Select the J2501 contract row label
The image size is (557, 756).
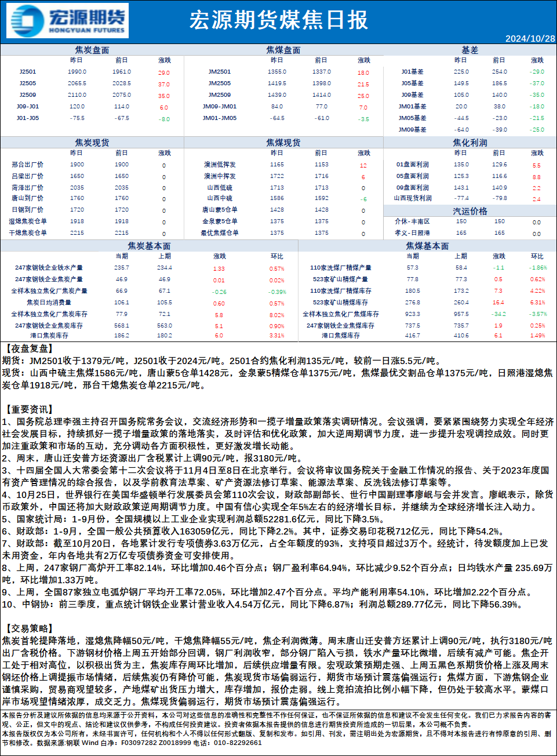coord(28,72)
